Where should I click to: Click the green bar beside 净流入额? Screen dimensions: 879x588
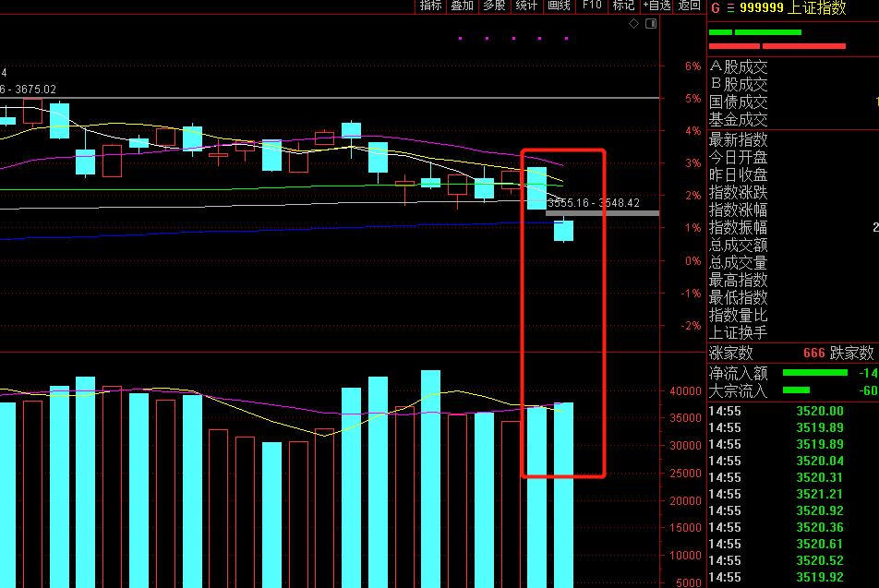(814, 373)
